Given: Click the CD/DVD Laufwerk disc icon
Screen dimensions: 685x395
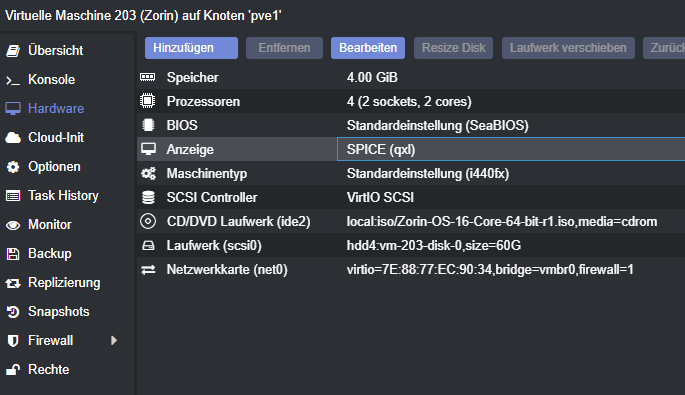Looking at the screenshot, I should tap(148, 222).
